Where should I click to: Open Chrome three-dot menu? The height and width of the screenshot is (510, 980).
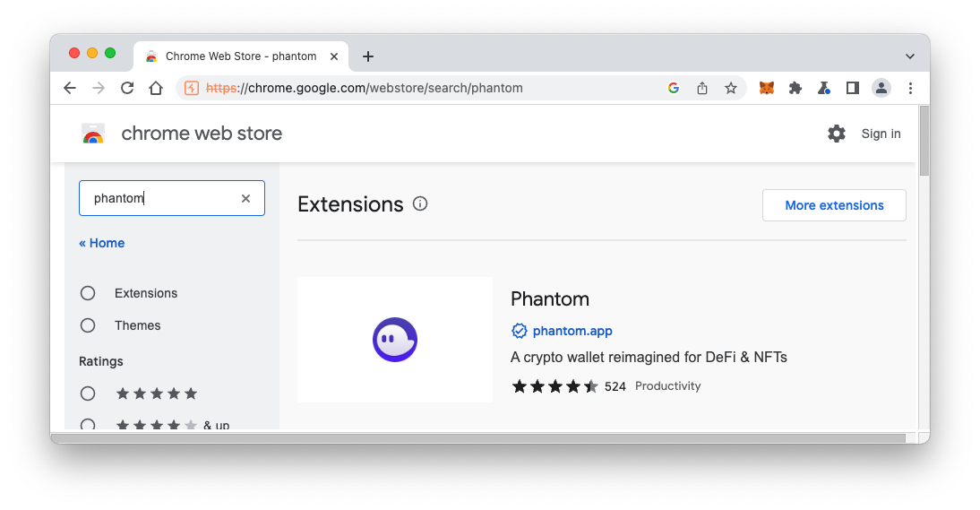(910, 88)
